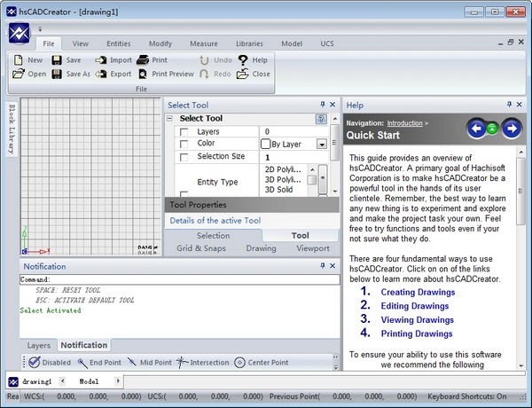This screenshot has width=532, height=408.
Task: Go forward with Help's right arrow
Action: click(x=511, y=129)
